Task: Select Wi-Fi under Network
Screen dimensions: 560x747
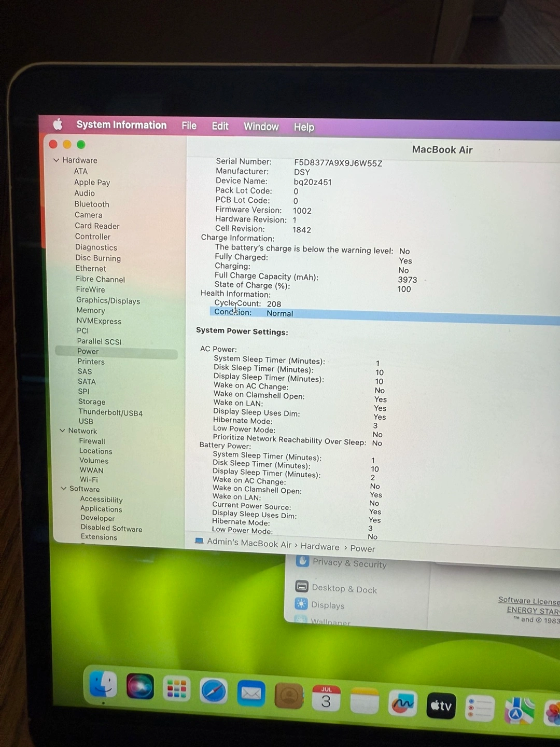Action: (x=89, y=480)
